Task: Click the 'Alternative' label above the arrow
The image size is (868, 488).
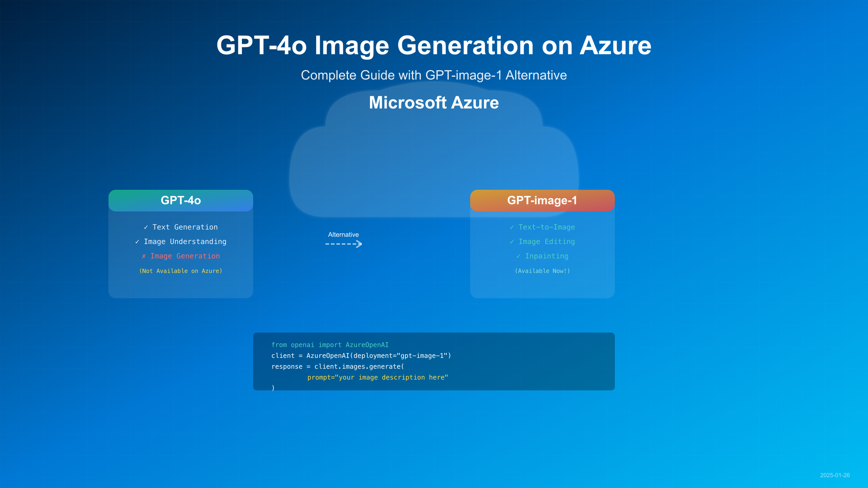Action: pos(344,235)
